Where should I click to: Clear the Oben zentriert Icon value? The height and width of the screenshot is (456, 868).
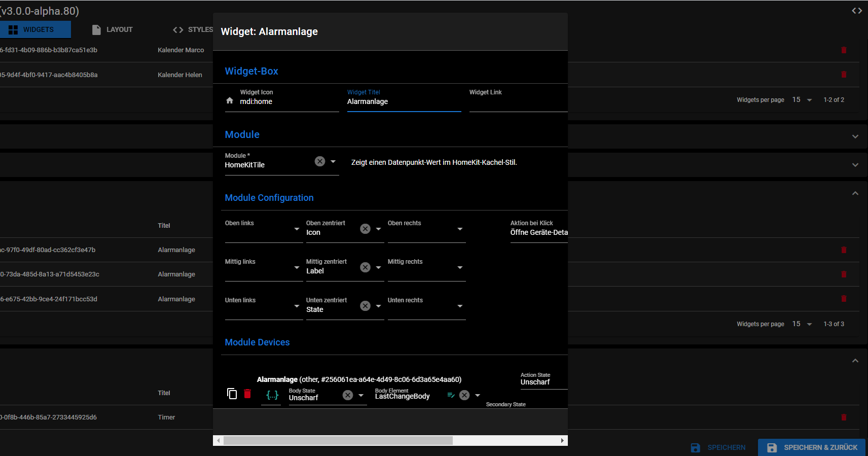[365, 229]
